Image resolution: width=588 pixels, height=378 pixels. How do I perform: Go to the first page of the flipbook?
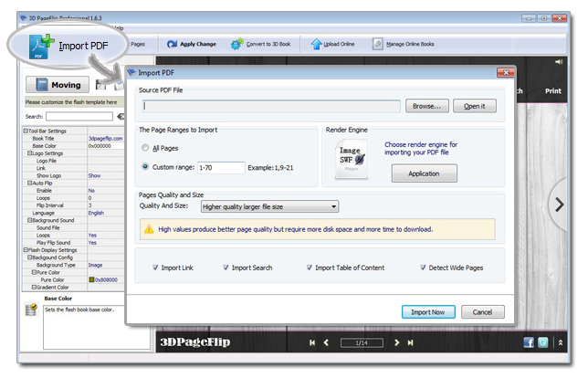coord(312,342)
